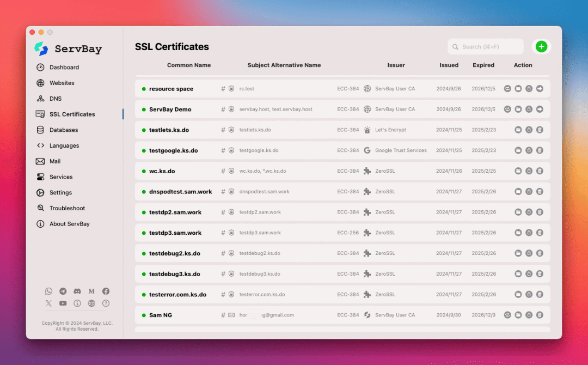Click the Issuer column header
The image size is (588, 365).
[396, 65]
